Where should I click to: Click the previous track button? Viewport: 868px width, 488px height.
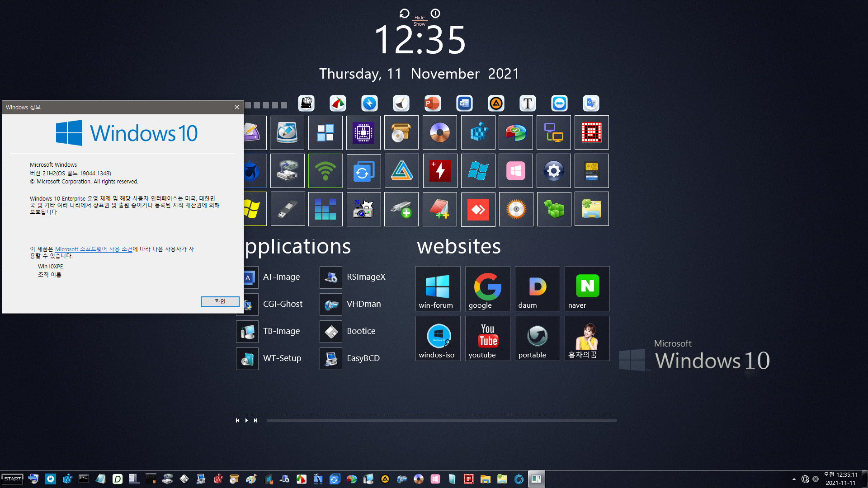(237, 421)
